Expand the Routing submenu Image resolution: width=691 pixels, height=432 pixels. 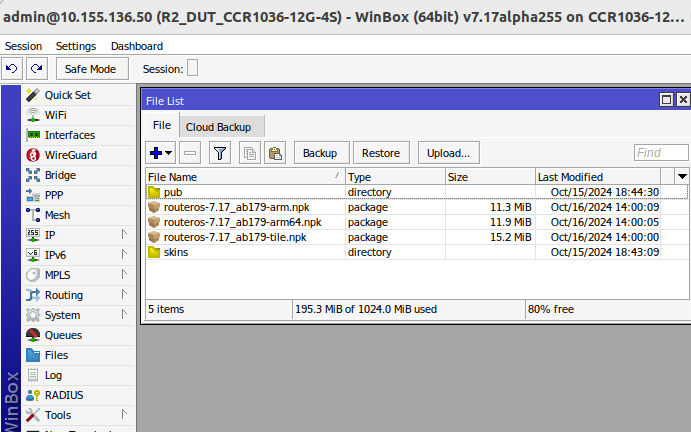coord(64,295)
